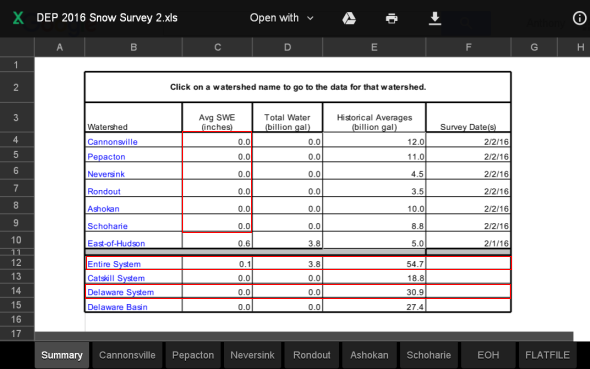Screen dimensions: 590x369
Task: Follow the East-of-Hudson watershed link
Action: [116, 243]
